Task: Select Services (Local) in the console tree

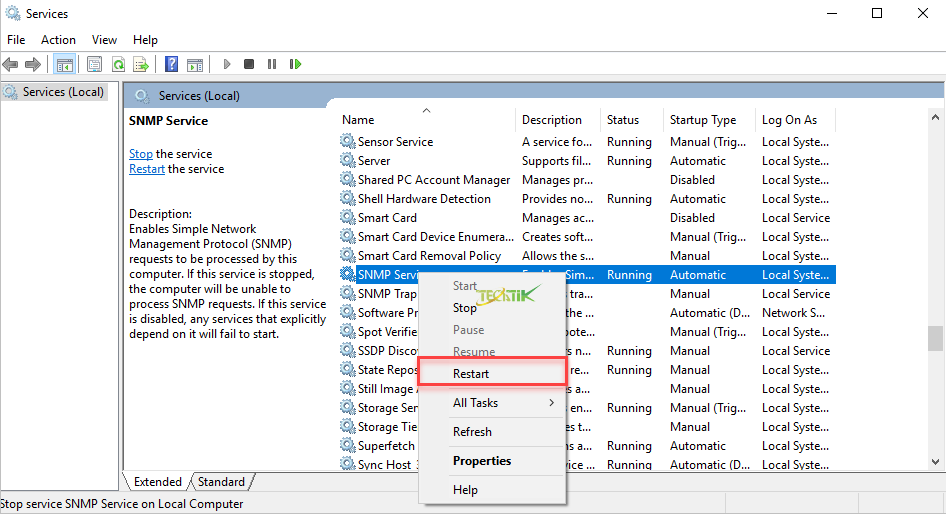Action: (63, 92)
